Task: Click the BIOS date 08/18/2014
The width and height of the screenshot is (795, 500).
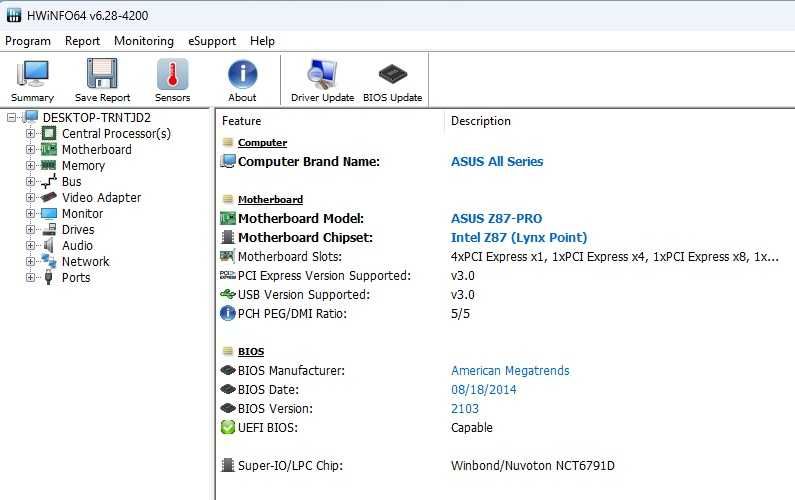Action: pyautogui.click(x=484, y=389)
